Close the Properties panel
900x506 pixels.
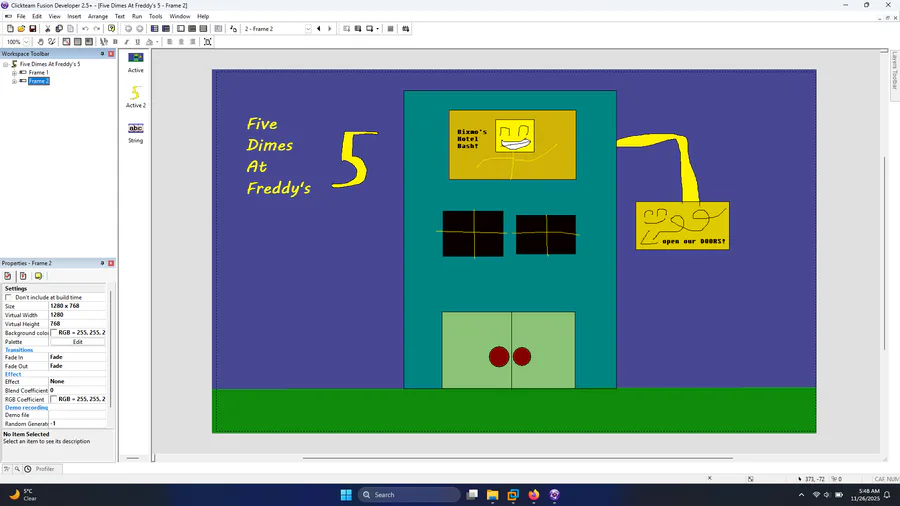tap(111, 263)
